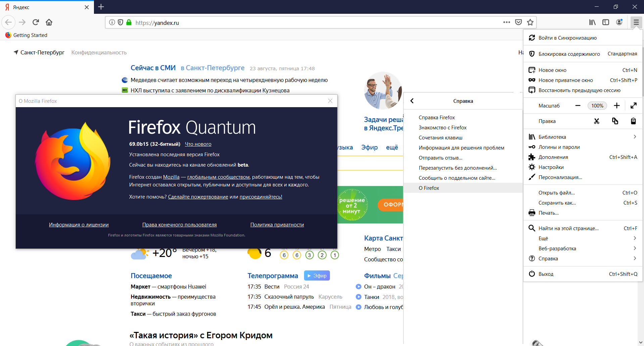The height and width of the screenshot is (346, 644).
Task: Expand the Библиотека submenu
Action: [583, 137]
